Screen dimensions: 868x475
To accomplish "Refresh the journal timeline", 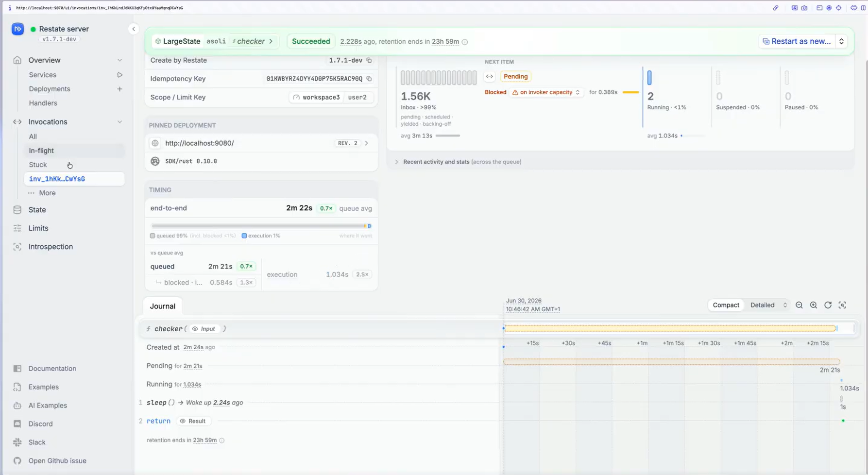I will pos(828,305).
